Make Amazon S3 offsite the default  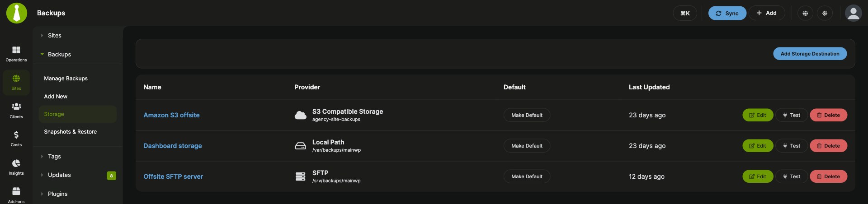point(527,115)
